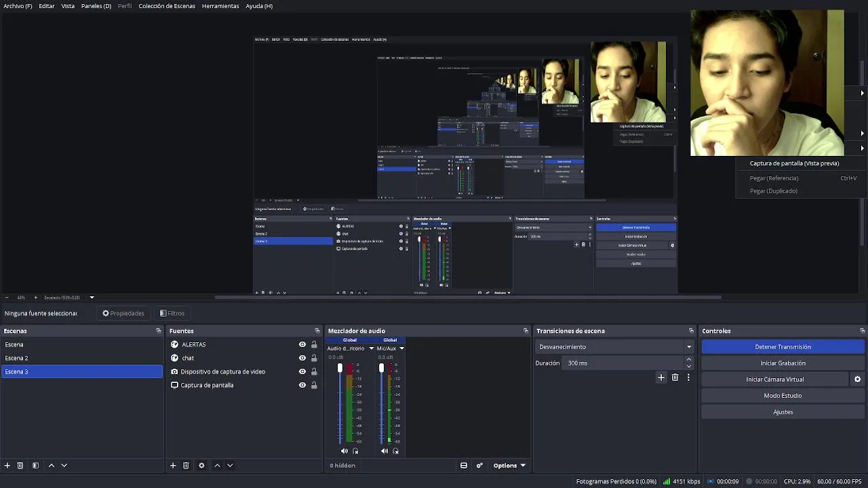The image size is (868, 488).
Task: Decrease Duración with the down stepper
Action: coord(689,366)
